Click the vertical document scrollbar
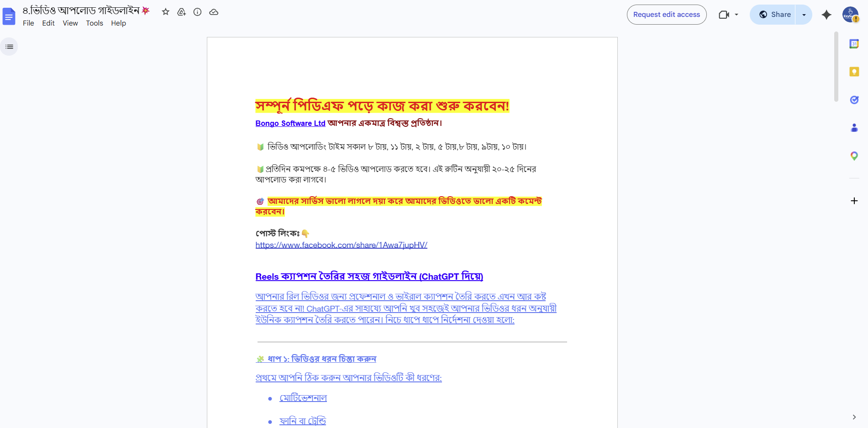868x428 pixels. (836, 67)
